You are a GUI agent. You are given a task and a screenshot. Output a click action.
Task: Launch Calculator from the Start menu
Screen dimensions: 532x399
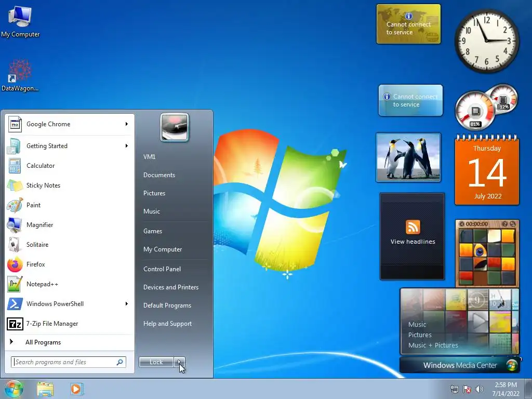pos(15,166)
